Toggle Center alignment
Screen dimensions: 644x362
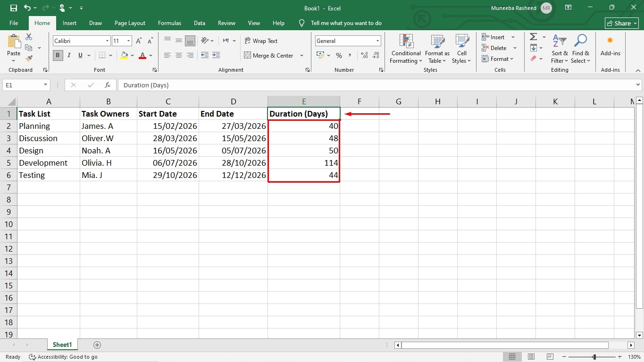[x=179, y=55]
